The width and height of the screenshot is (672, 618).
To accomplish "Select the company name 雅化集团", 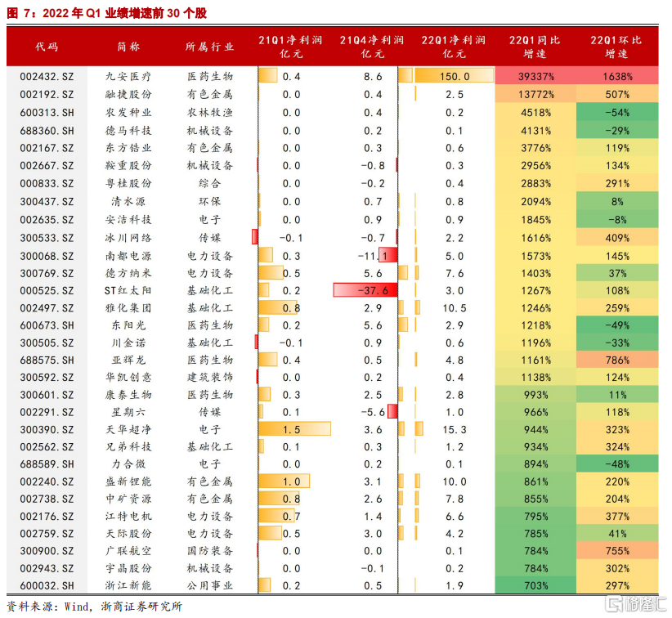I will [128, 308].
